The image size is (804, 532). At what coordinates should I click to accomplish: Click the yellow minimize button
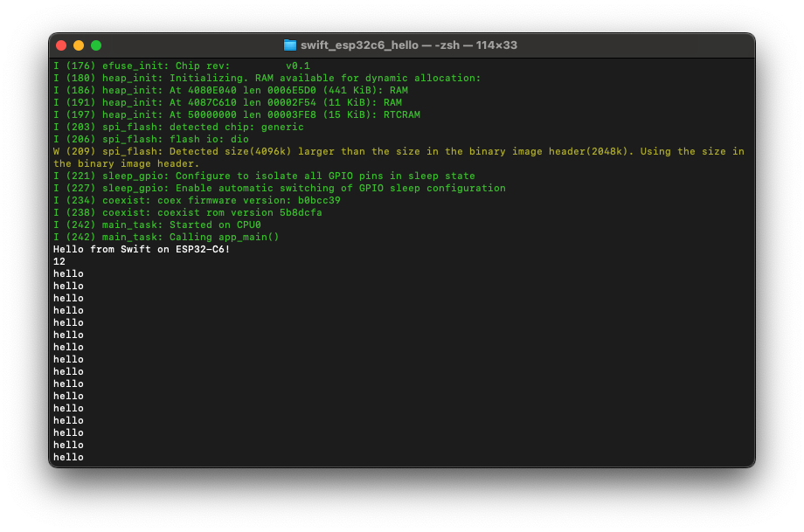pos(78,45)
